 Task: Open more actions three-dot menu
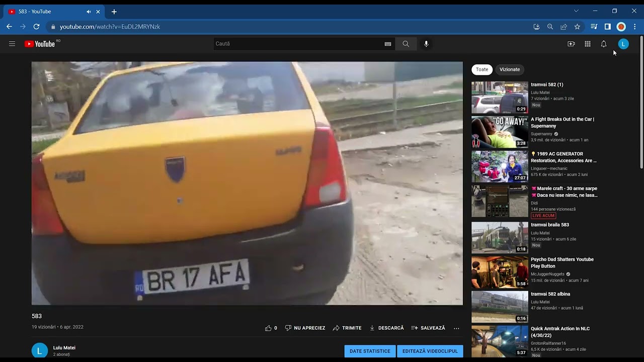(x=456, y=328)
